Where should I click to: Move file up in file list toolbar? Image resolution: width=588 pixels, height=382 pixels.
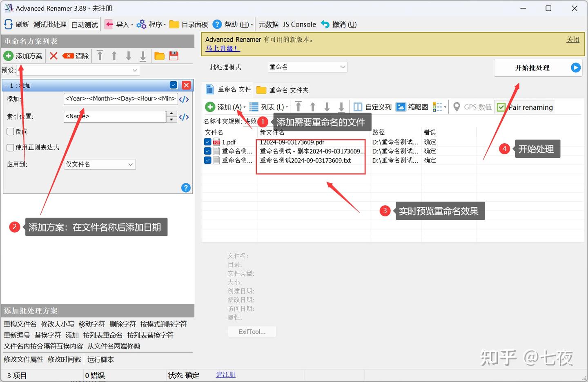tap(313, 107)
